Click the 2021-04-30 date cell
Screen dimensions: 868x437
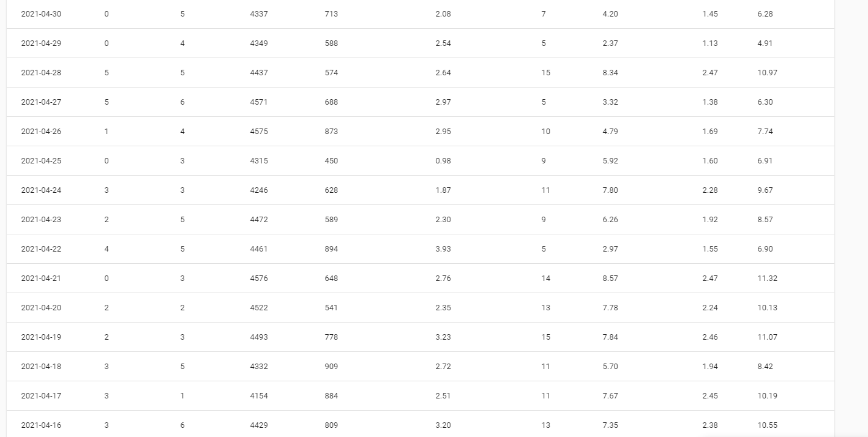click(x=41, y=14)
